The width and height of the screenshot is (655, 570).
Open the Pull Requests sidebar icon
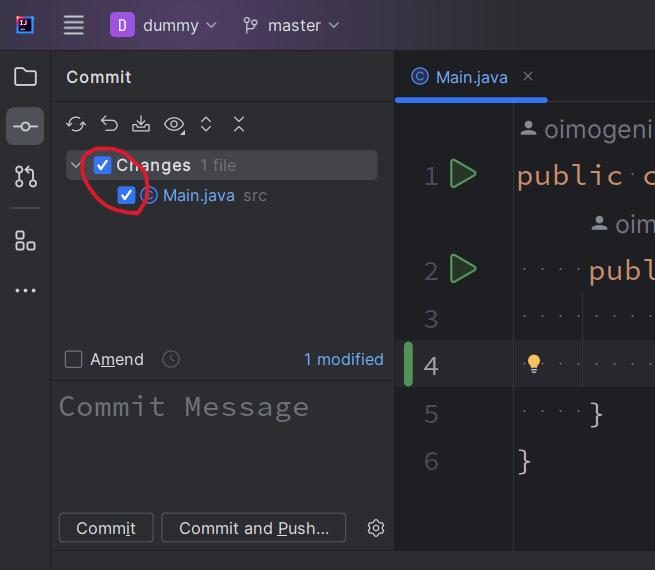[25, 178]
